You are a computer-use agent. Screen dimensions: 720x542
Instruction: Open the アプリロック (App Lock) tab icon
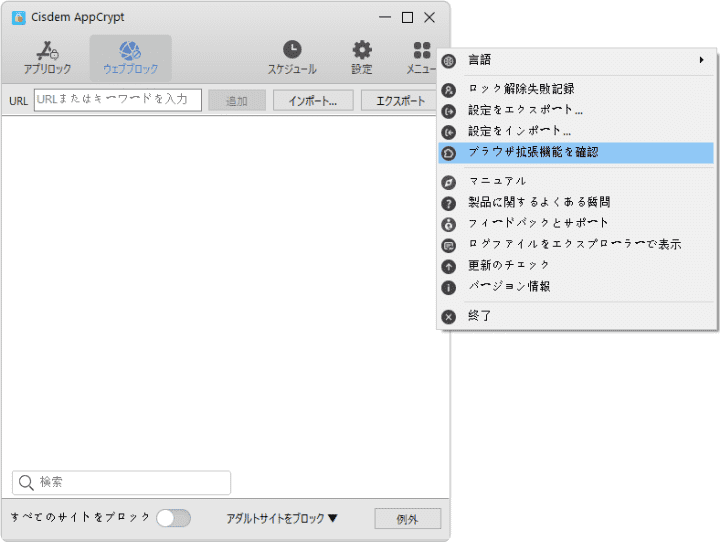[47, 50]
